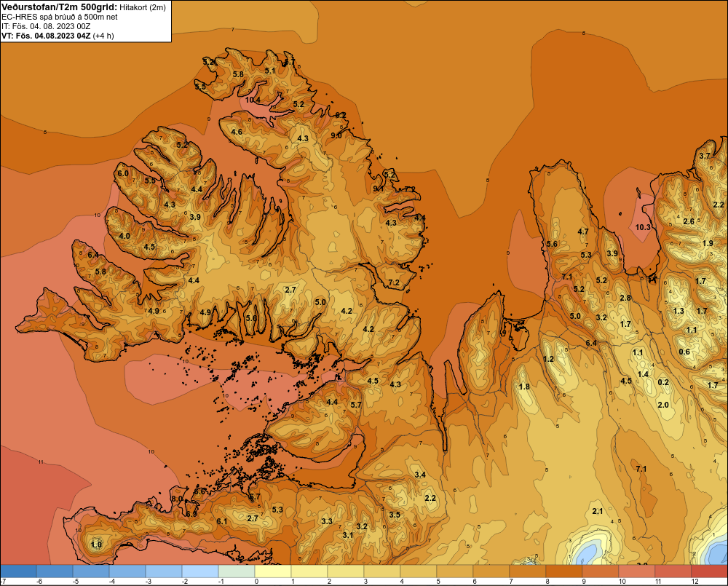The width and height of the screenshot is (728, 586).
Task: Click the 4.6 temperature value on the map
Action: tap(237, 132)
